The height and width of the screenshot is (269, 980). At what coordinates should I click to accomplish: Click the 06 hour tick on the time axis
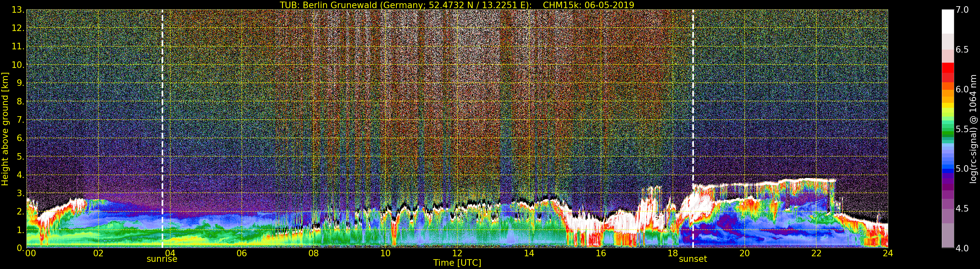coord(242,253)
